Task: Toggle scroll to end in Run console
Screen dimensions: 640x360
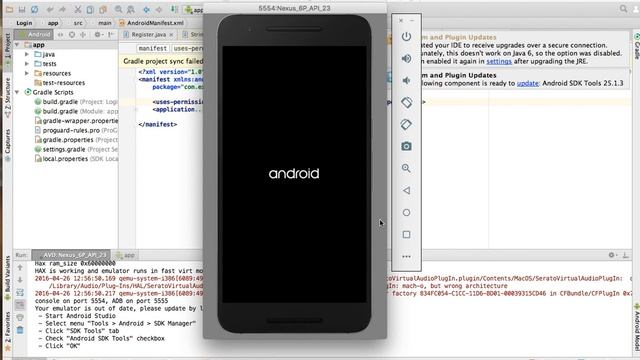Action: pyautogui.click(x=20, y=304)
